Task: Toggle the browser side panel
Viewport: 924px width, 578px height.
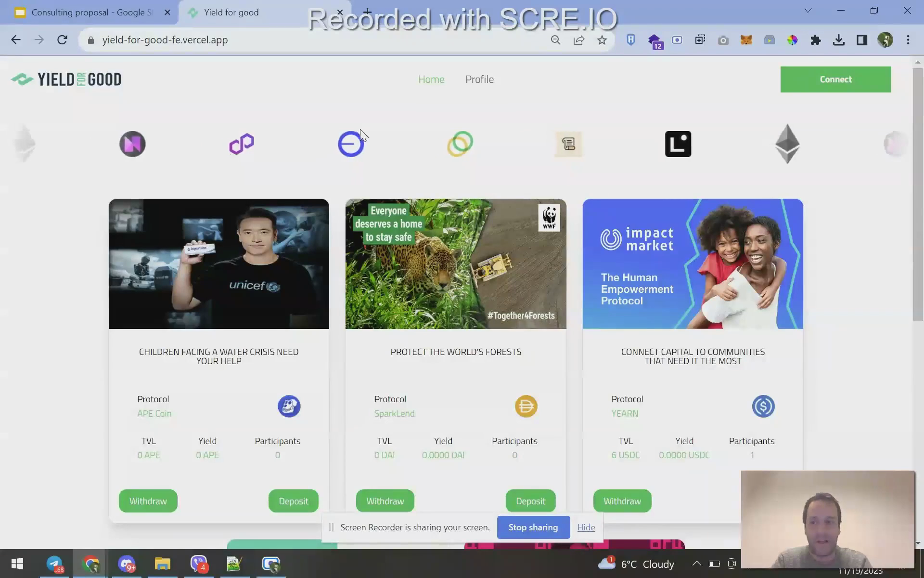Action: (x=861, y=40)
